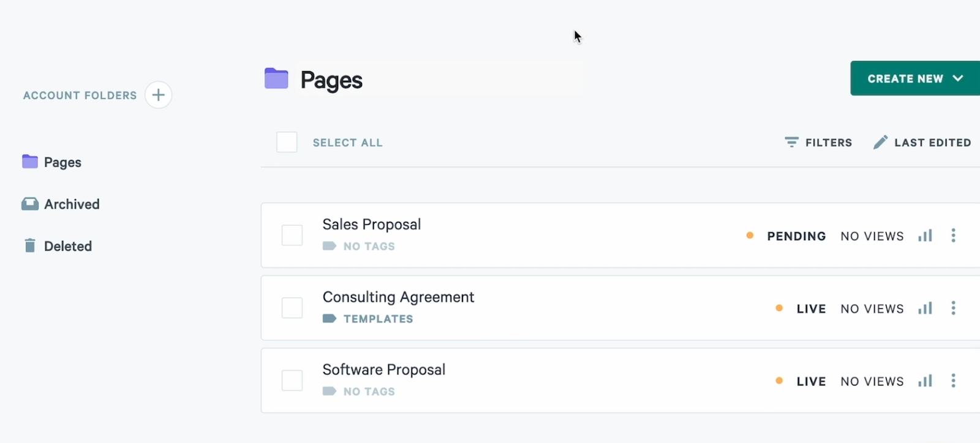Check the Select All checkbox
This screenshot has width=980, height=443.
(x=287, y=142)
